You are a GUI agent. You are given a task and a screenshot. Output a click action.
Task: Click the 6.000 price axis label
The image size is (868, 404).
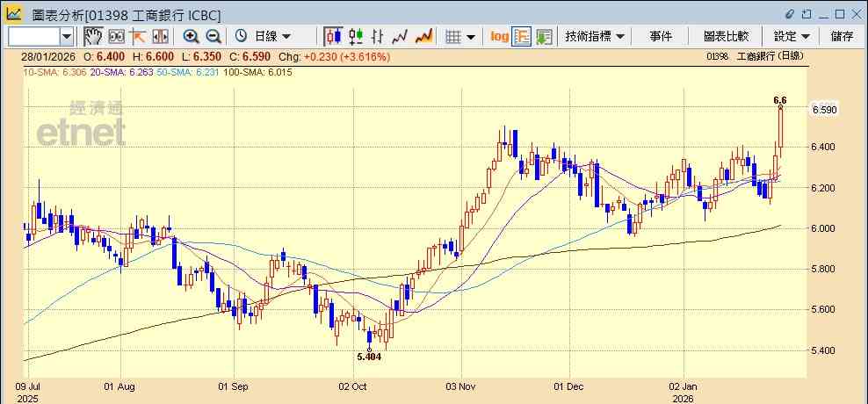coord(824,228)
